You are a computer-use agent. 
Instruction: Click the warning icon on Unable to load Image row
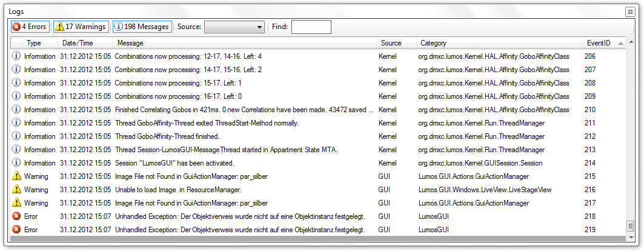coord(16,190)
